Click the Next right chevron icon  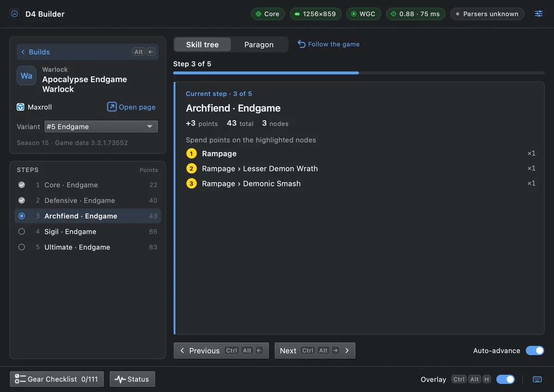(347, 350)
